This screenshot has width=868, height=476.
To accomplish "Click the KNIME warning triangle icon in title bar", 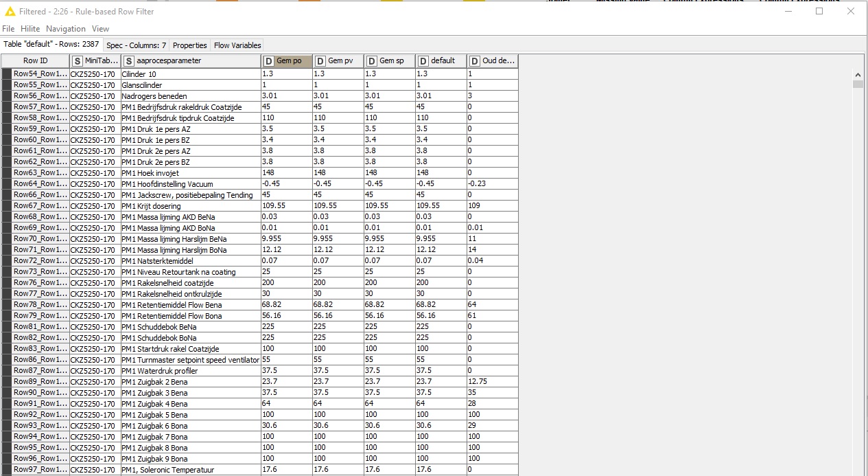I will [x=10, y=11].
